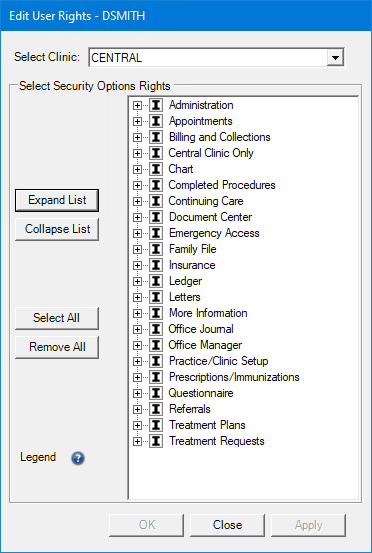
Task: Click the Remove All button
Action: pyautogui.click(x=57, y=347)
